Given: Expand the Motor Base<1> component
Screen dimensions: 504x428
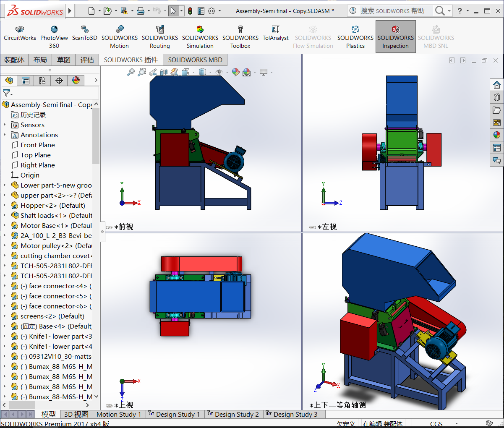Looking at the screenshot, I should click(x=5, y=225).
